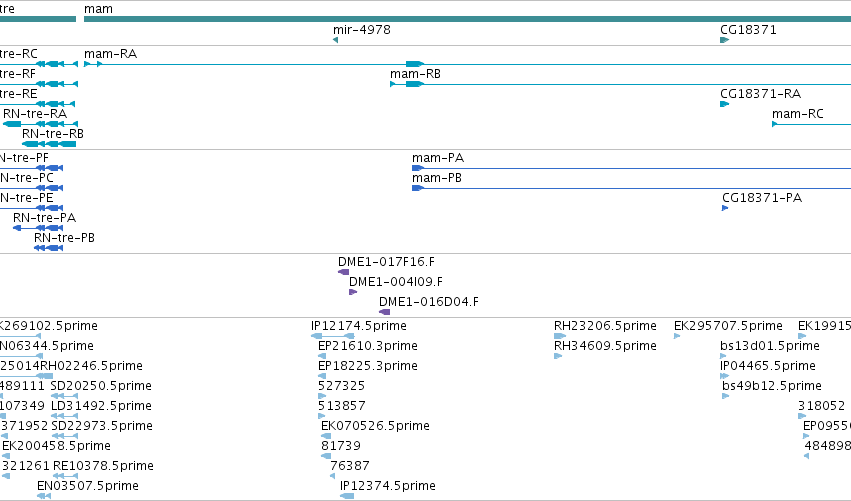Select the IP04465.5prime EST label

768,366
